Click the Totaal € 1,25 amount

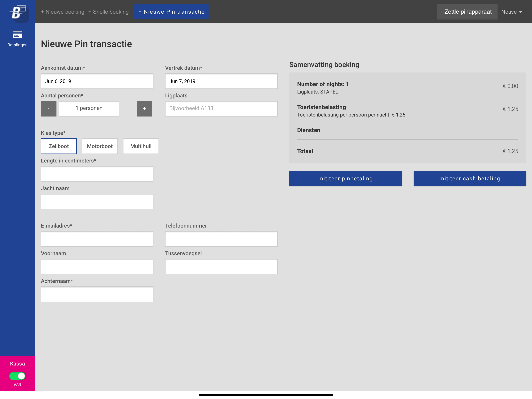510,151
